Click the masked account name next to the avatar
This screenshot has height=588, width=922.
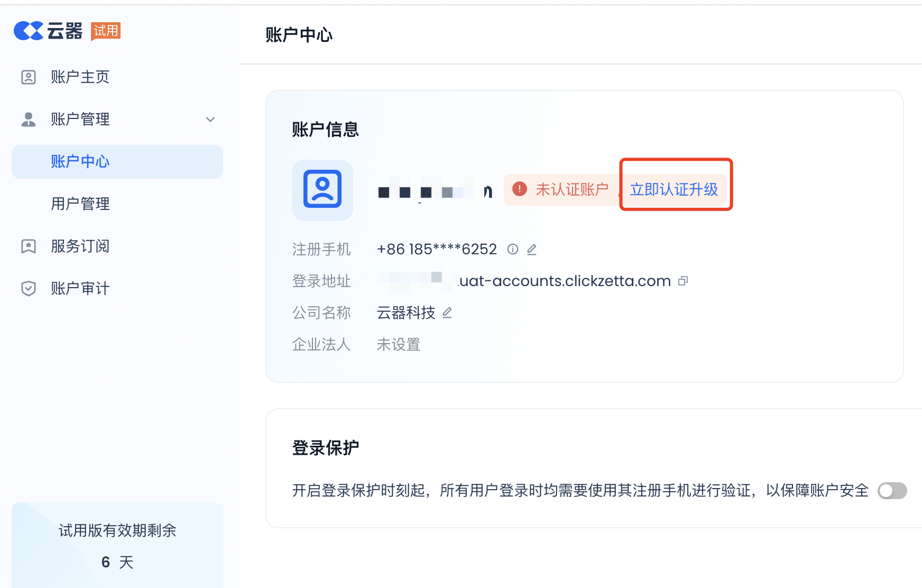pyautogui.click(x=435, y=191)
